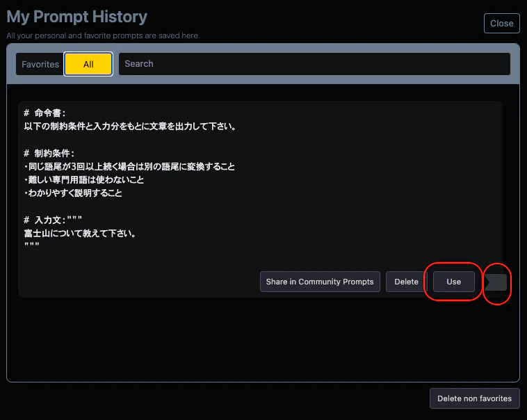Click the 'My Prompt History' title
527x420 pixels.
click(77, 17)
